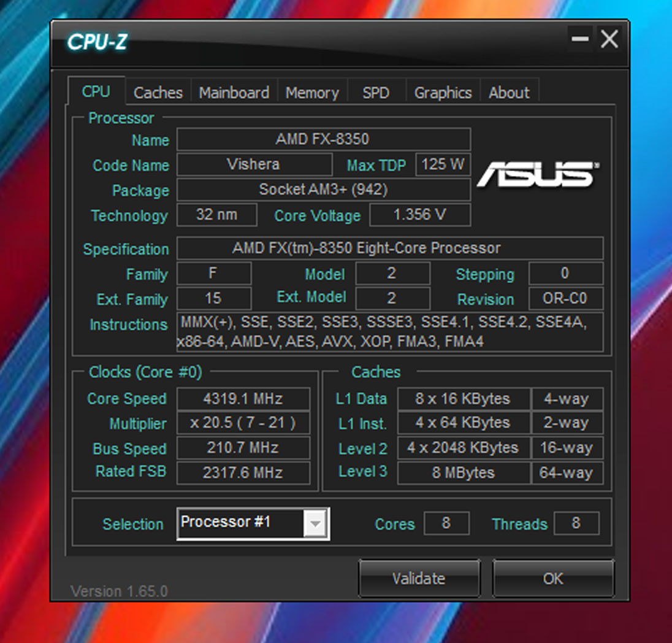
Task: Click the Model value box
Action: pos(392,273)
